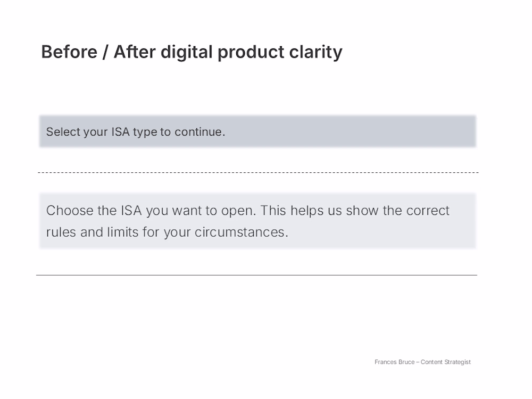The width and height of the screenshot is (532, 399).
Task: Click 'Content Strategist' in the footer credit
Action: pos(446,362)
